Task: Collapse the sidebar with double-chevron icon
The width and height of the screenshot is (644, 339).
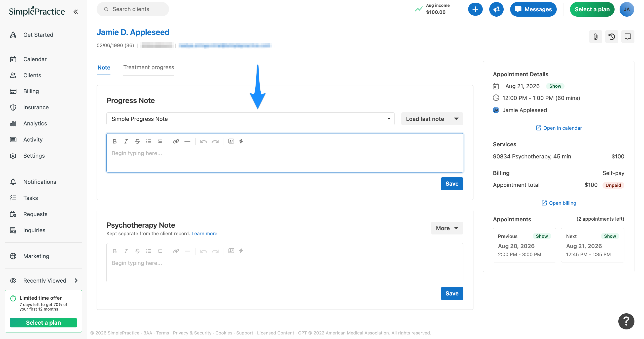Action: click(x=76, y=12)
